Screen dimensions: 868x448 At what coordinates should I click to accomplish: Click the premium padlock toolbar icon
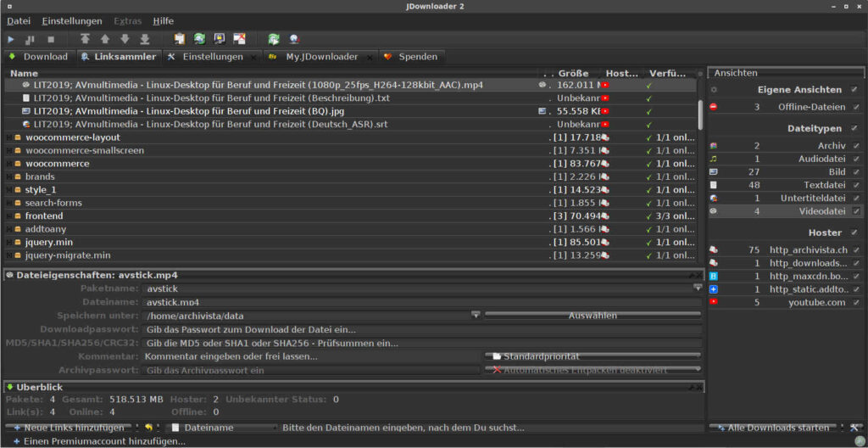coord(220,39)
